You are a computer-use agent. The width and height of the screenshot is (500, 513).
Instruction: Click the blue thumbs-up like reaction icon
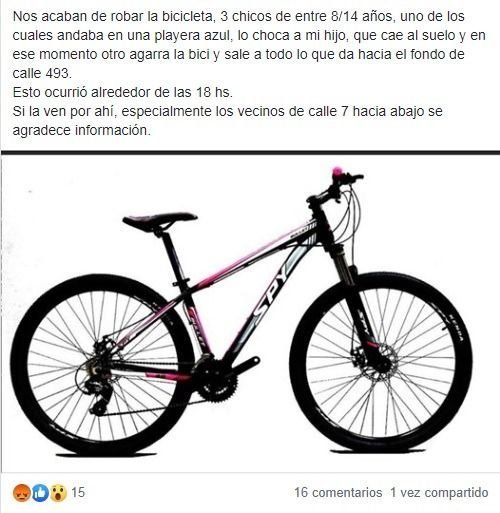pos(40,493)
